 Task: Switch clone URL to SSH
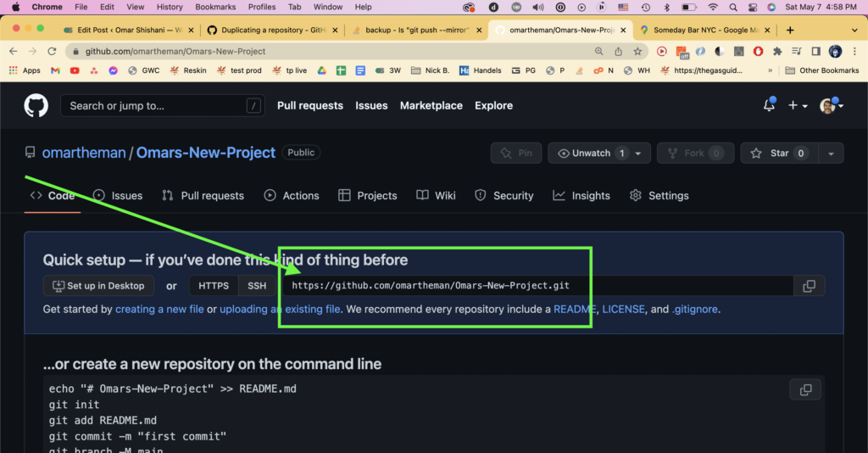pos(256,286)
